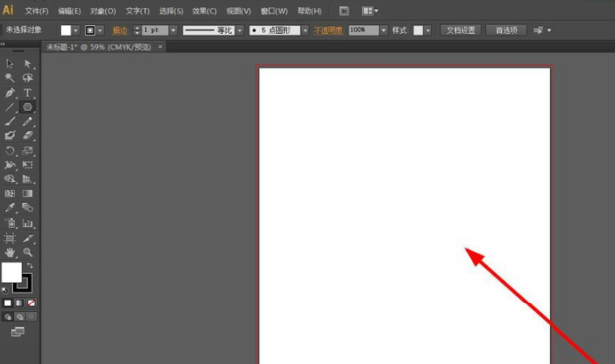The image size is (615, 364).
Task: Open the 样式 graphic style dropdown
Action: [x=428, y=30]
